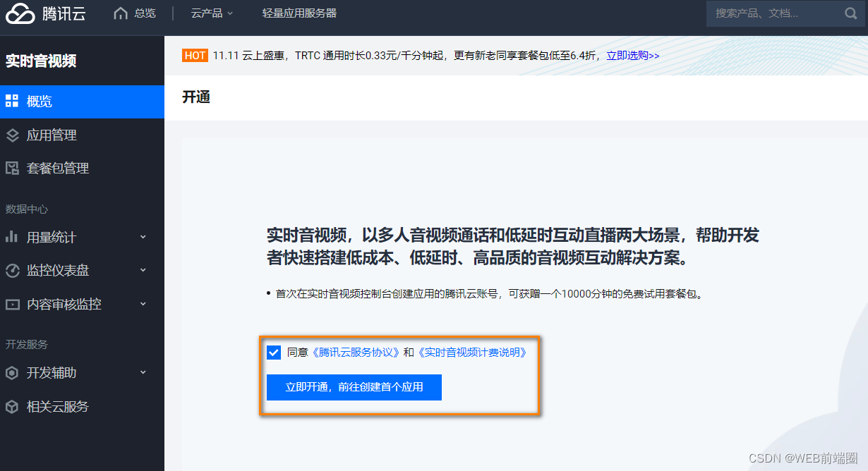This screenshot has height=471, width=868.
Task: Click the 实时音视频 intro headline text
Action: point(513,246)
